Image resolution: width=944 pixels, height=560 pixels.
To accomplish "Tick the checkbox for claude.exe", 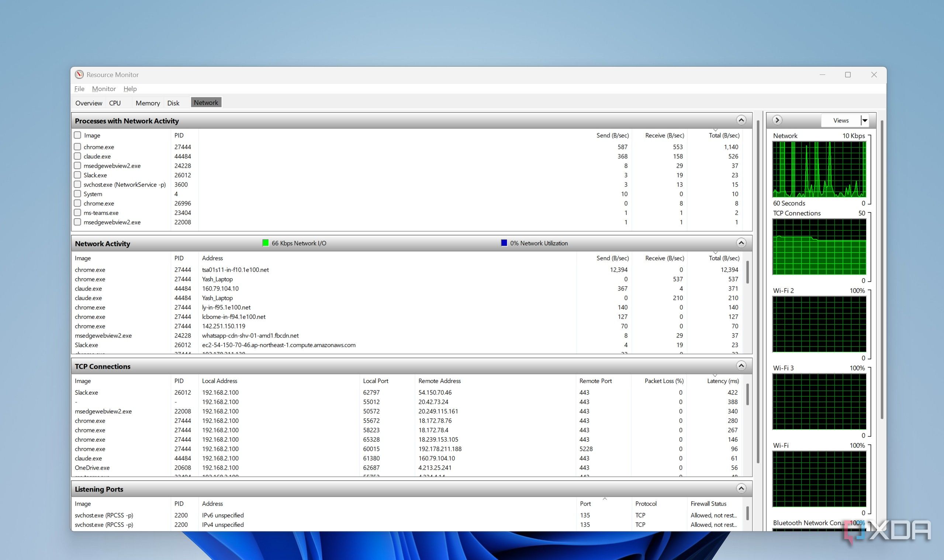I will tap(77, 156).
